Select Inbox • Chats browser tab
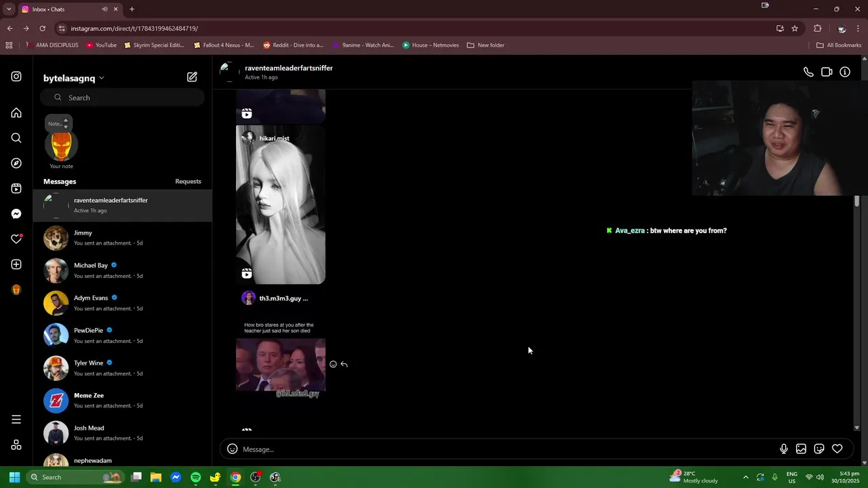 [x=70, y=9]
